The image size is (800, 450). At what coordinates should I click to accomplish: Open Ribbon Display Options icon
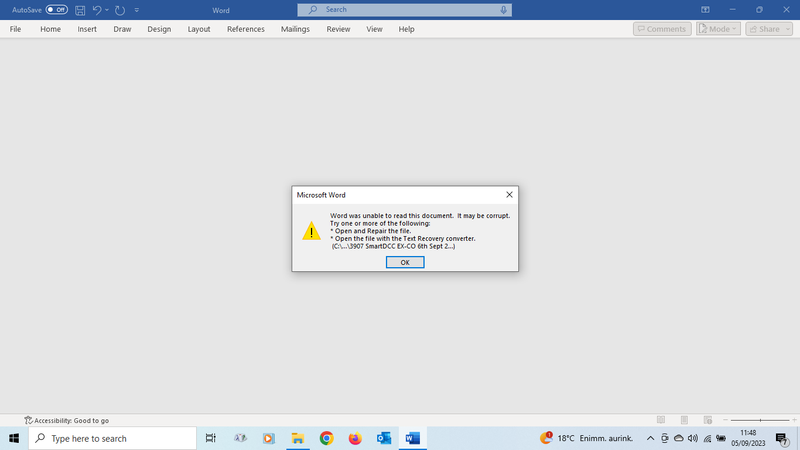tap(705, 10)
